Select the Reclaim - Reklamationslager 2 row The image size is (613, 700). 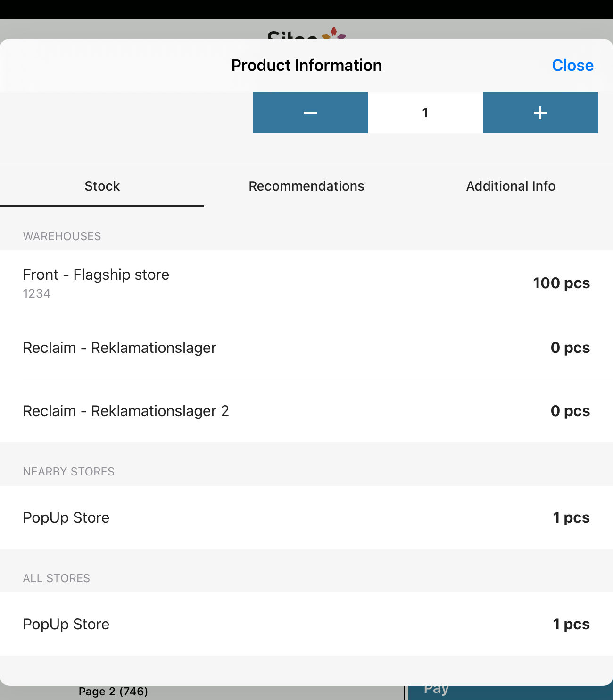[x=306, y=411]
